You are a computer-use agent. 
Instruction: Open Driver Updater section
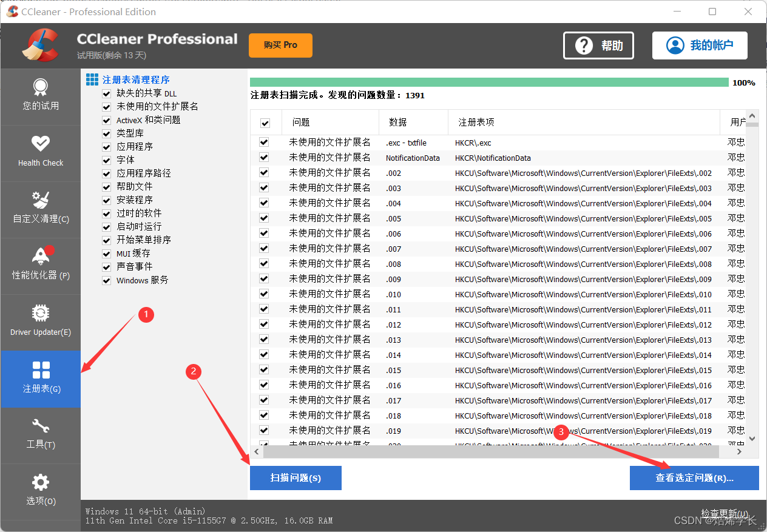pos(41,323)
